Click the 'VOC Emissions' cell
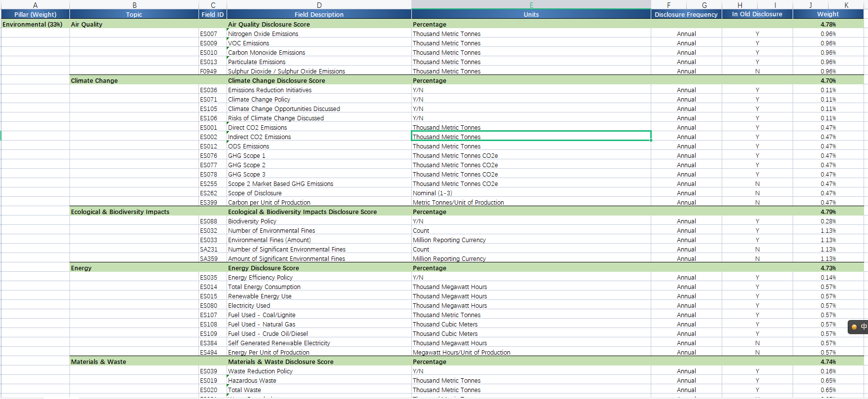This screenshot has height=399, width=868. [x=319, y=43]
